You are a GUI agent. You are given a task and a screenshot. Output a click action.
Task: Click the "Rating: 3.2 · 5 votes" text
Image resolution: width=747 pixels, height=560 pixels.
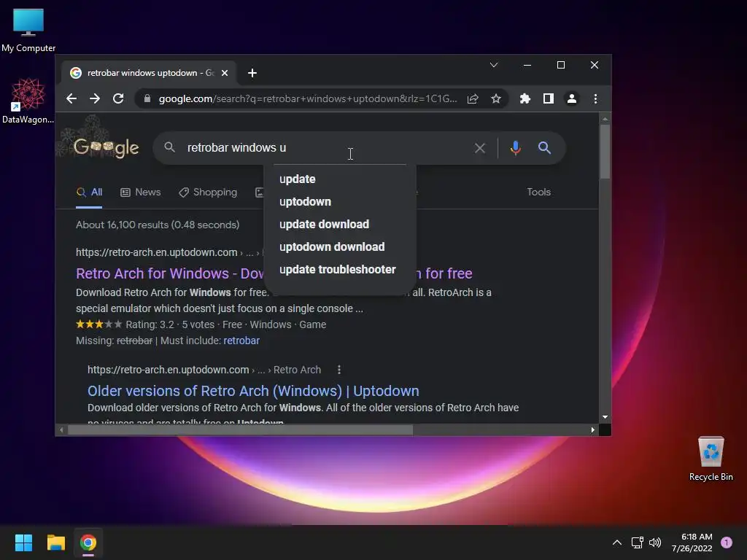point(170,324)
